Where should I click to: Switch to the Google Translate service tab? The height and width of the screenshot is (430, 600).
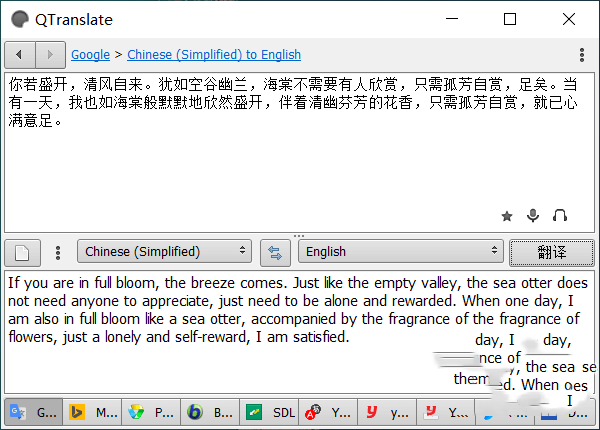tap(34, 412)
